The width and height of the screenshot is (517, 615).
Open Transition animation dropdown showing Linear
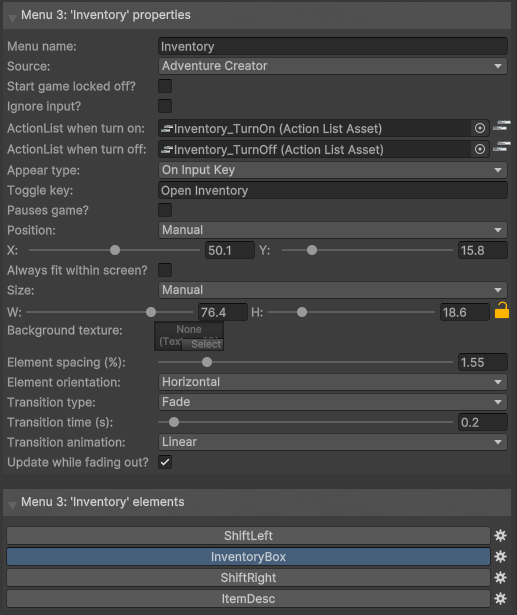[x=333, y=442]
